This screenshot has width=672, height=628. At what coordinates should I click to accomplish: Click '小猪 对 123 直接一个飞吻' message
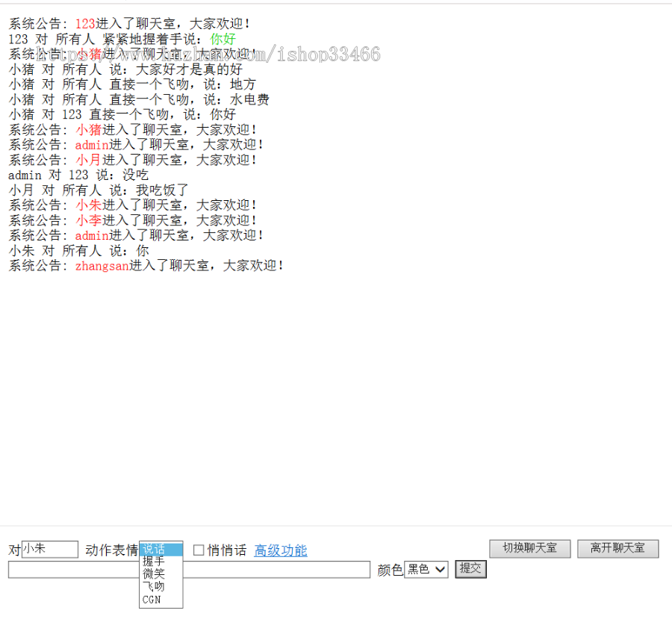pyautogui.click(x=122, y=114)
